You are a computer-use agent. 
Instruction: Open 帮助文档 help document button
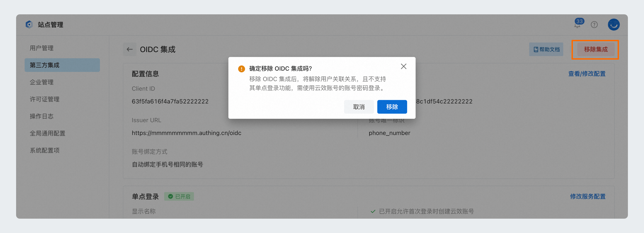[546, 49]
